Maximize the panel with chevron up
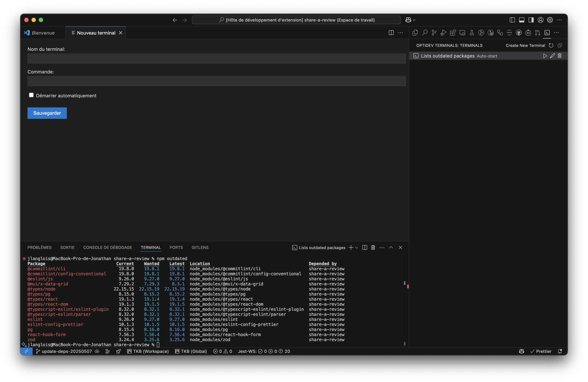 pyautogui.click(x=391, y=247)
